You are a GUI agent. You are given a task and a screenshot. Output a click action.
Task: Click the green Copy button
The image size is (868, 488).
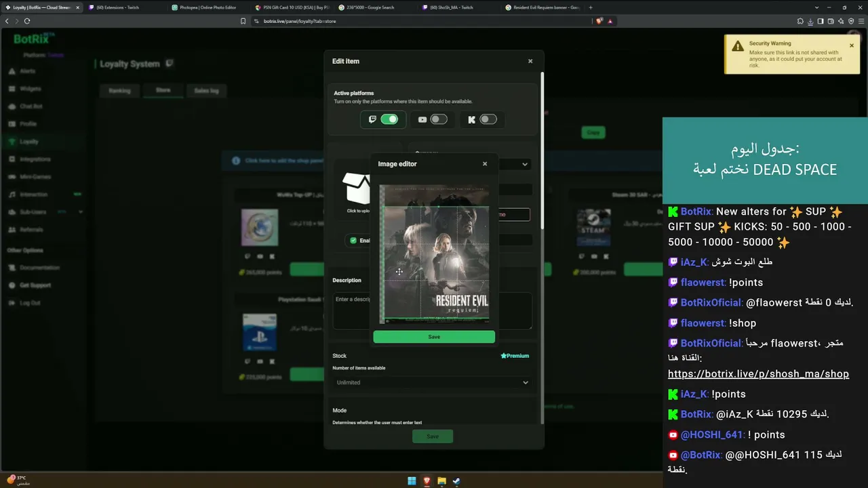pyautogui.click(x=593, y=133)
